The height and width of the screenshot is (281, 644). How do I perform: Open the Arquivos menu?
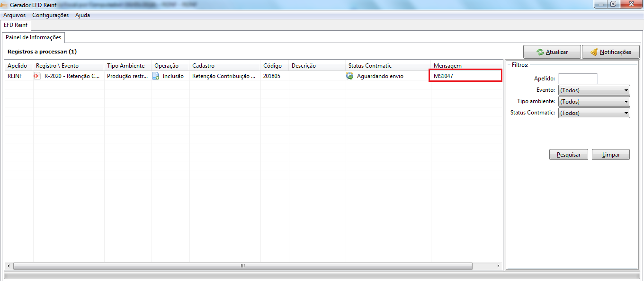15,15
